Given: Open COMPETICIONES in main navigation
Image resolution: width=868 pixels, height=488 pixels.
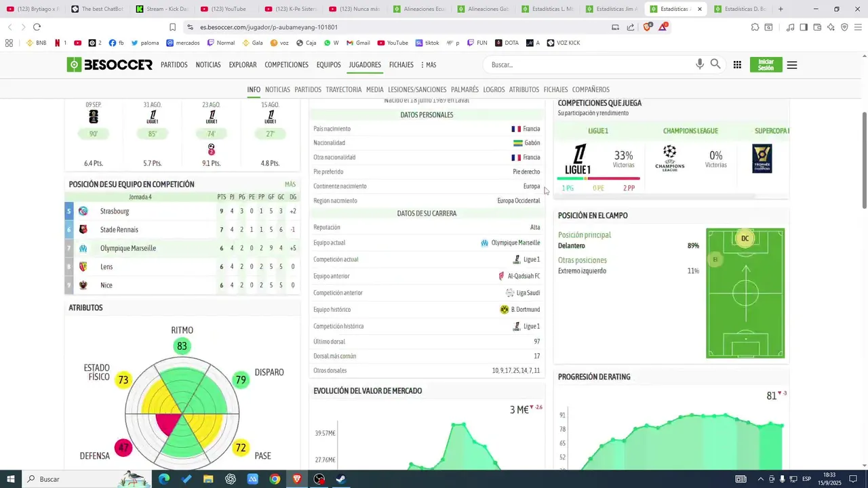Looking at the screenshot, I should 286,65.
